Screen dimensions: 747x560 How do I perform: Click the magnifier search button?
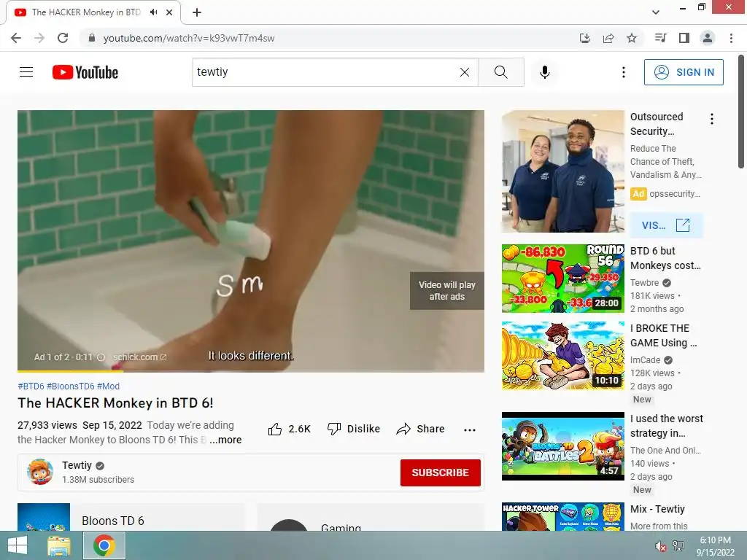tap(500, 72)
